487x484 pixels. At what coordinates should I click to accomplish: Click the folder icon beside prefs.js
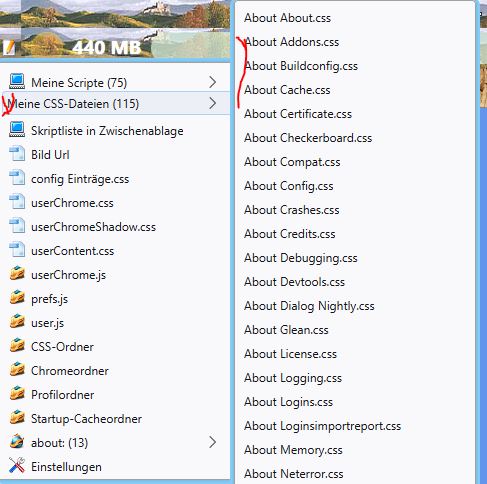point(17,298)
